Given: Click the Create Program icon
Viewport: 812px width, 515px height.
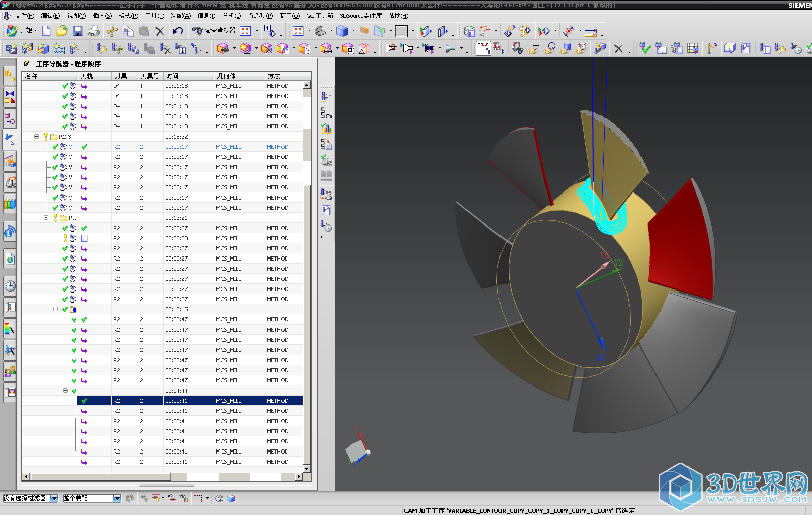Looking at the screenshot, I should coord(11,48).
